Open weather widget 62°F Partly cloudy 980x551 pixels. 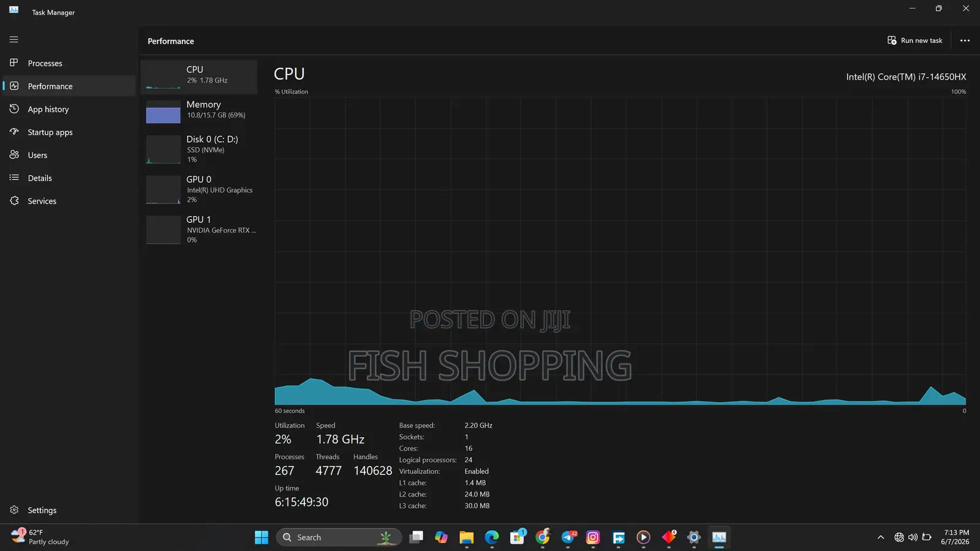click(x=40, y=537)
